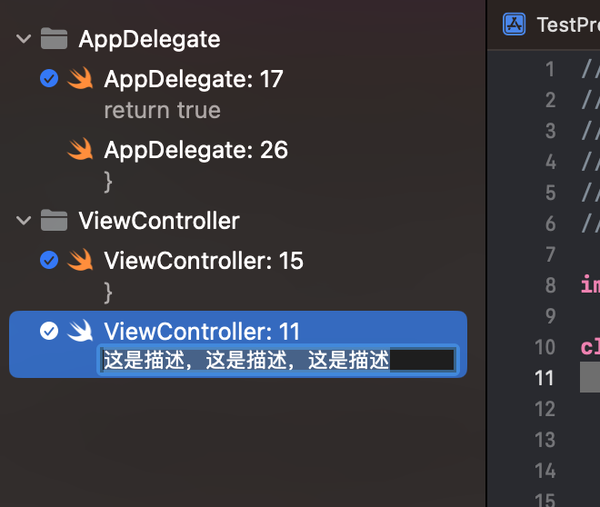Switch to the TestPro editor tab
Image resolution: width=600 pixels, height=507 pixels.
coord(566,24)
